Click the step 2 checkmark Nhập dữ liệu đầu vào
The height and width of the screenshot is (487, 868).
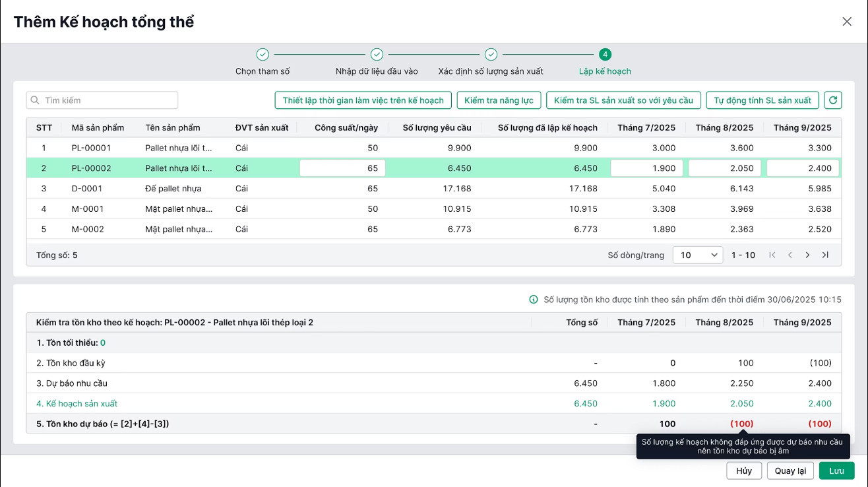(377, 55)
